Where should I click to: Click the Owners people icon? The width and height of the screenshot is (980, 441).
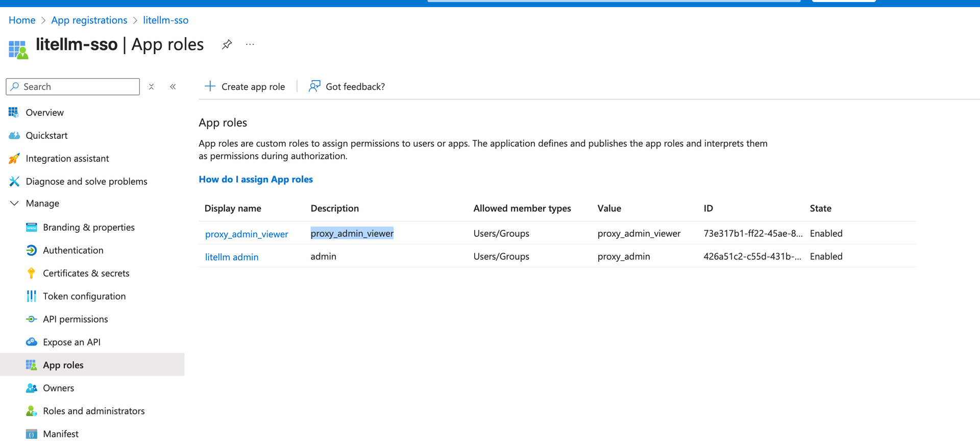(x=32, y=388)
